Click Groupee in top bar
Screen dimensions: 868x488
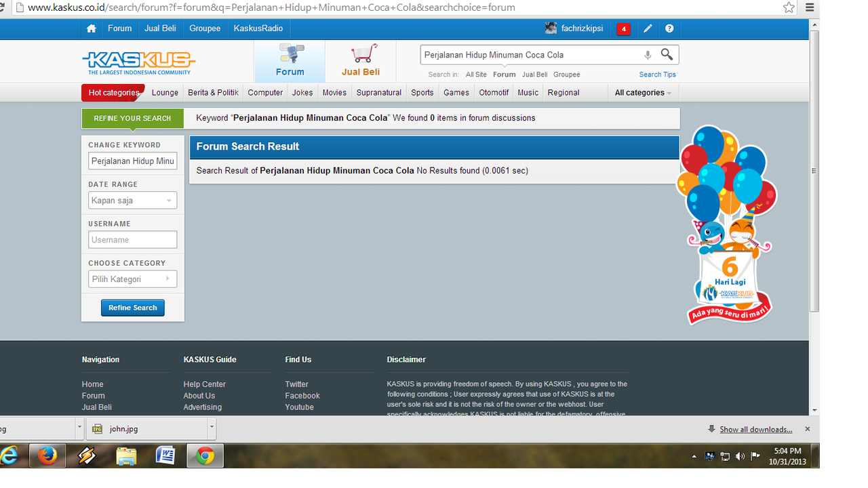click(205, 28)
